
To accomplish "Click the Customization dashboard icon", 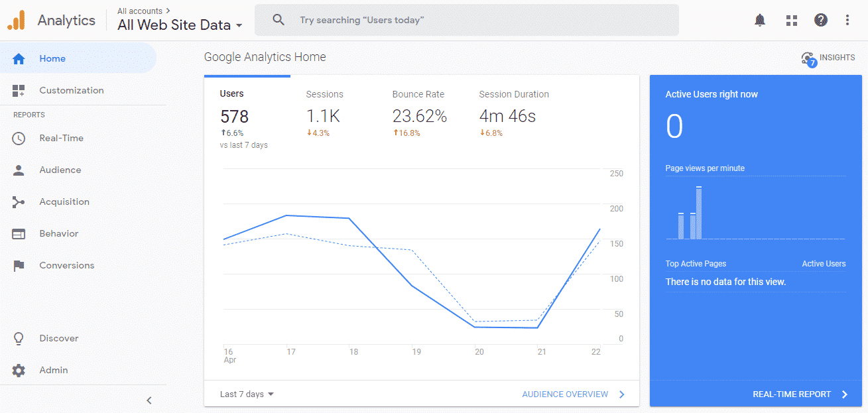I will tap(19, 90).
